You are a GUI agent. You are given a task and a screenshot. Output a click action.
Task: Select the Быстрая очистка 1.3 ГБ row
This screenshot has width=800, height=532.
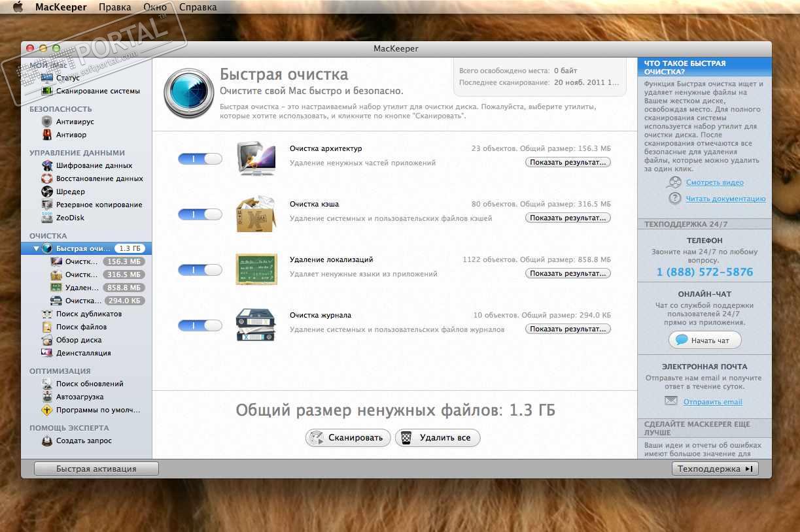coord(86,248)
